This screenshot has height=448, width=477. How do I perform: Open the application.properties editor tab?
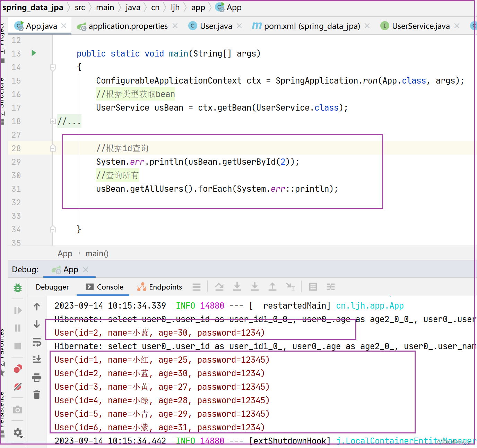[x=128, y=26]
